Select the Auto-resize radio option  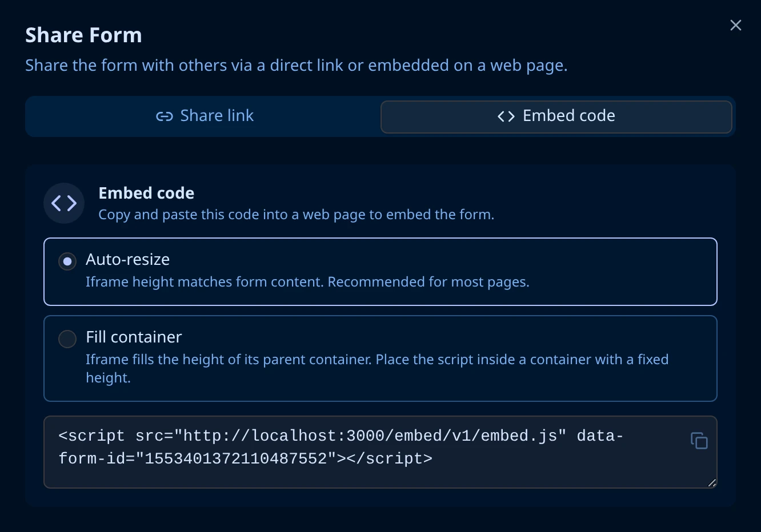pyautogui.click(x=67, y=261)
